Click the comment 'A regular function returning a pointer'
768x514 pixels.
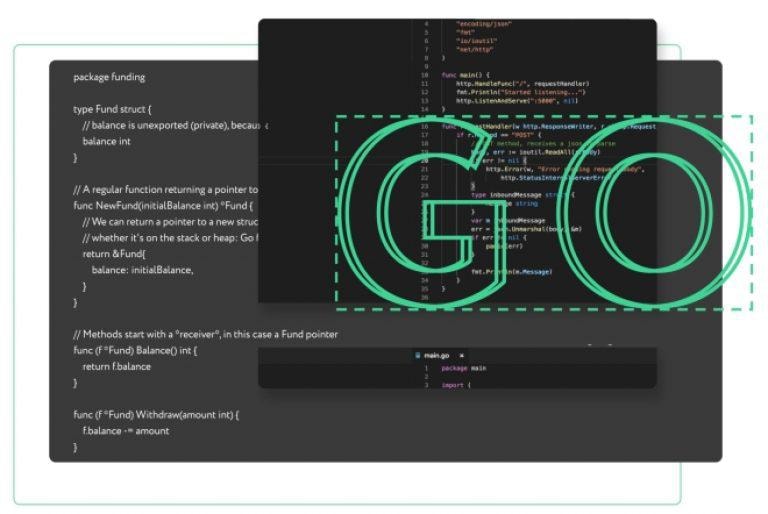[x=166, y=189]
